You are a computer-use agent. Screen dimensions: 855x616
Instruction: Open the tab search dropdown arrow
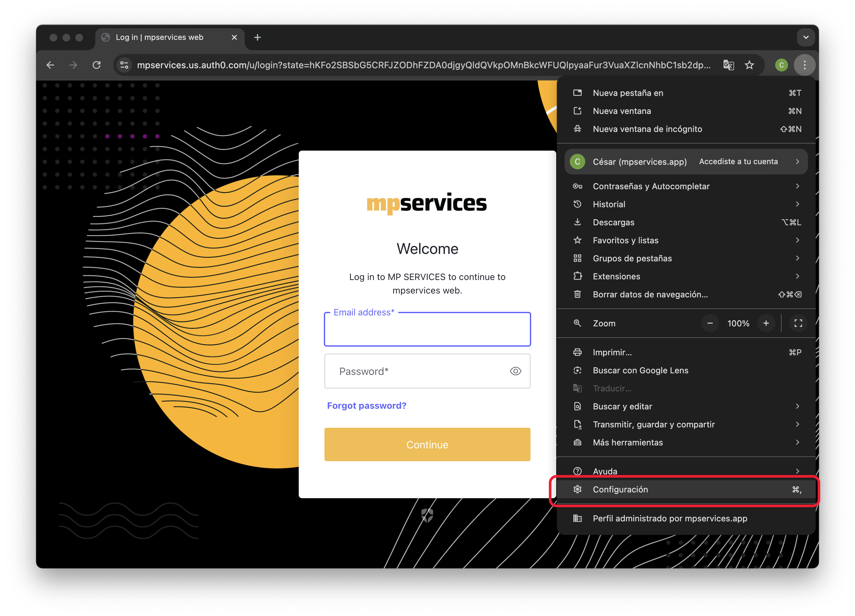click(806, 37)
